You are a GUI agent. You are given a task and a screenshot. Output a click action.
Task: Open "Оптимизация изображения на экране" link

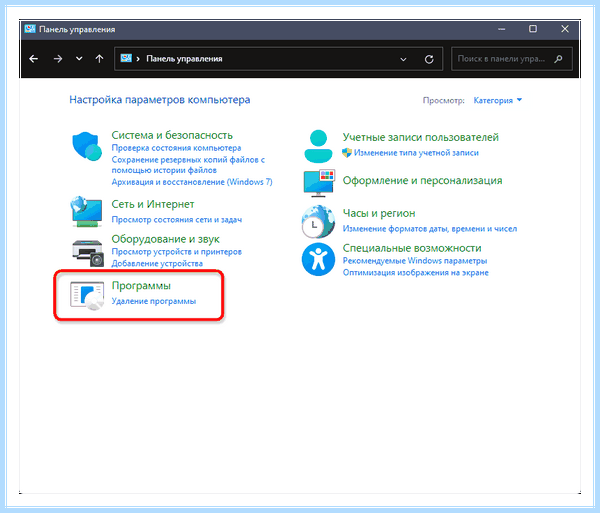tap(416, 273)
